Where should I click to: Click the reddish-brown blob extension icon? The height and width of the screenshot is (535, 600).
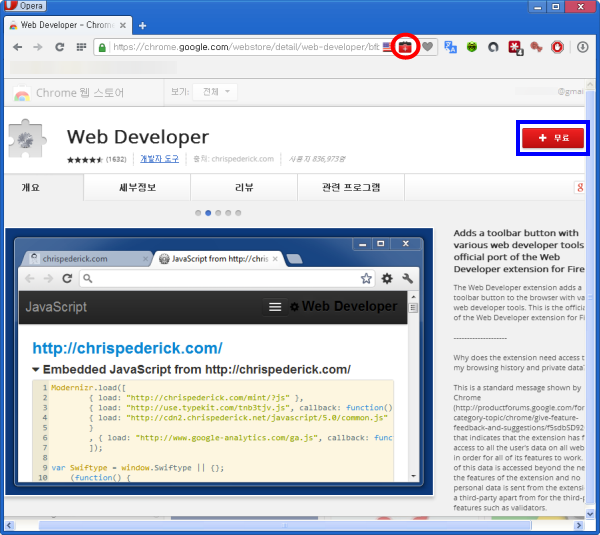click(x=536, y=47)
